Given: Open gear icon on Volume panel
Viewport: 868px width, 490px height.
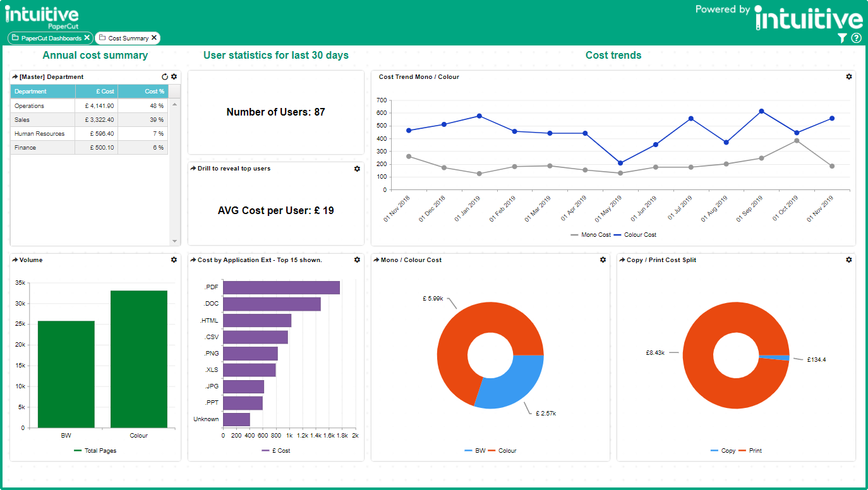Looking at the screenshot, I should (174, 260).
